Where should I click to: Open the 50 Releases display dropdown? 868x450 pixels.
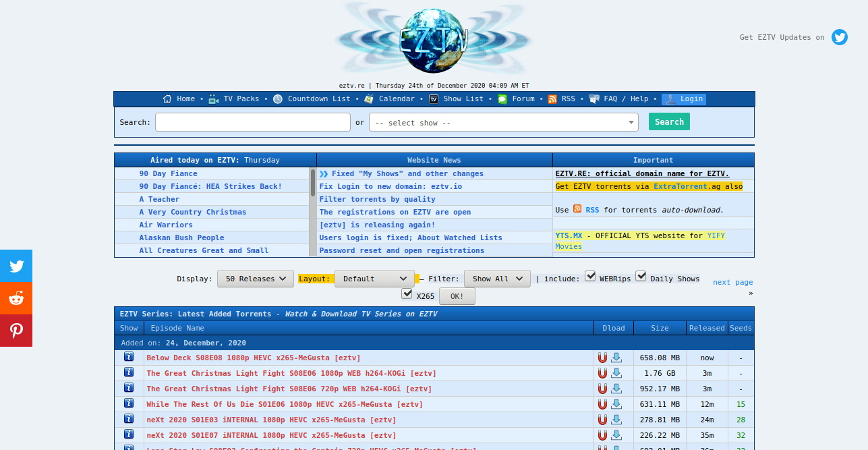click(x=256, y=279)
